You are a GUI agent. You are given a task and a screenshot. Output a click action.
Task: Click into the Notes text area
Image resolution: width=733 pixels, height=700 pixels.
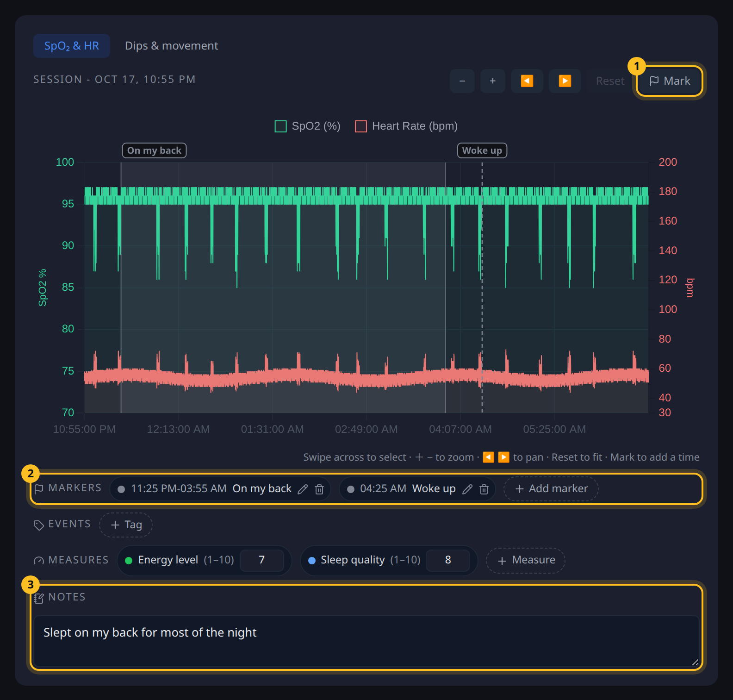(366, 641)
